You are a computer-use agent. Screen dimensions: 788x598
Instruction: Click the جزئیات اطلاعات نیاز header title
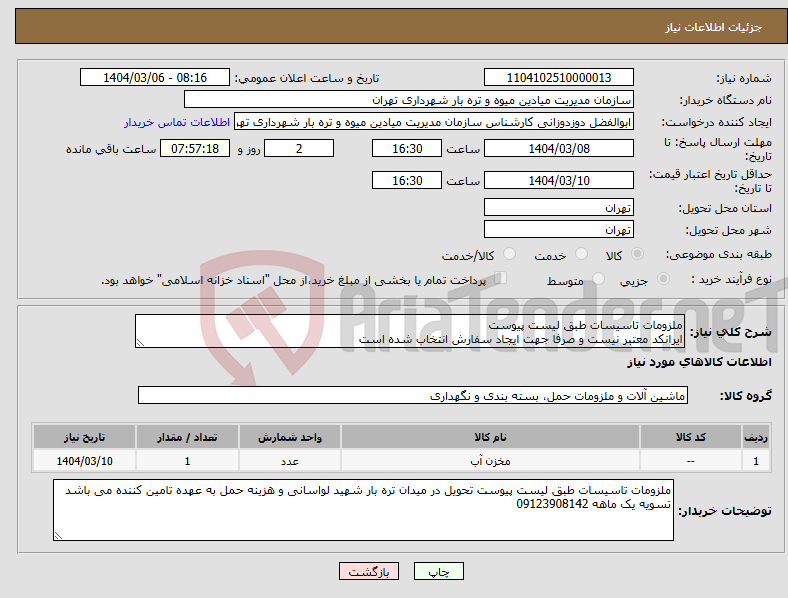714,27
